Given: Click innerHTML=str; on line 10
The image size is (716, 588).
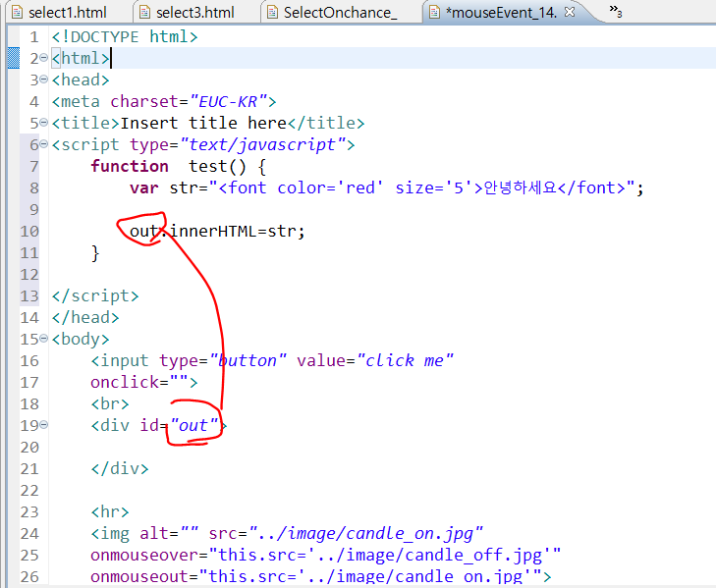Looking at the screenshot, I should (238, 231).
